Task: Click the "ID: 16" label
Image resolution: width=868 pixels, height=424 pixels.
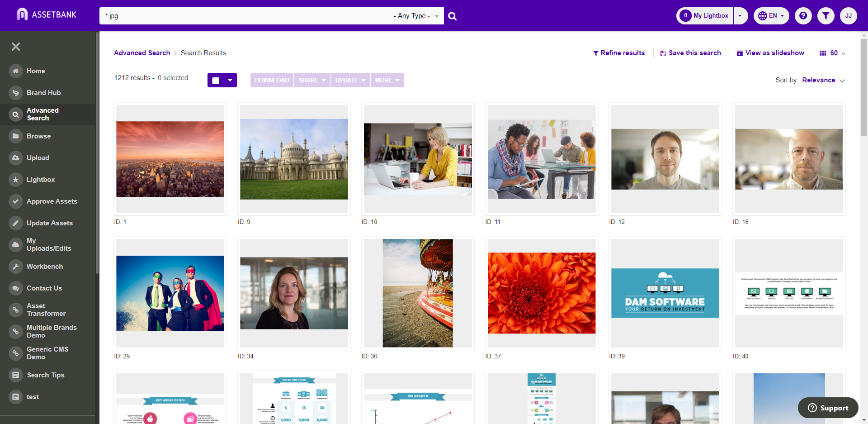Action: pyautogui.click(x=741, y=222)
